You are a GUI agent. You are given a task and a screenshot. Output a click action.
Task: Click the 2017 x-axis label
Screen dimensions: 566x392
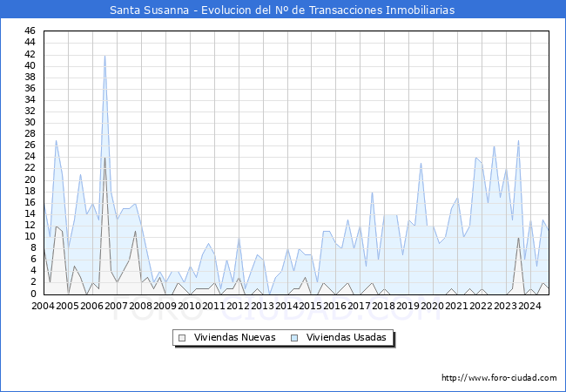[x=359, y=306]
